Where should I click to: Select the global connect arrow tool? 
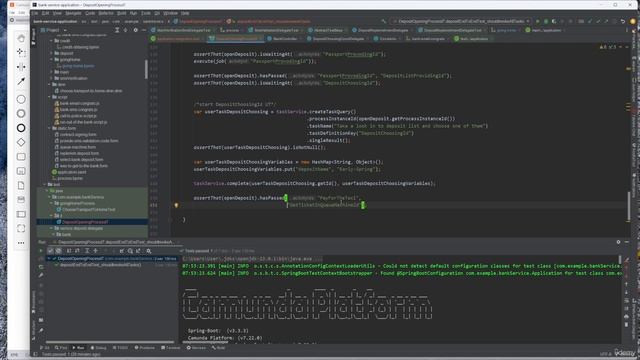(21, 81)
